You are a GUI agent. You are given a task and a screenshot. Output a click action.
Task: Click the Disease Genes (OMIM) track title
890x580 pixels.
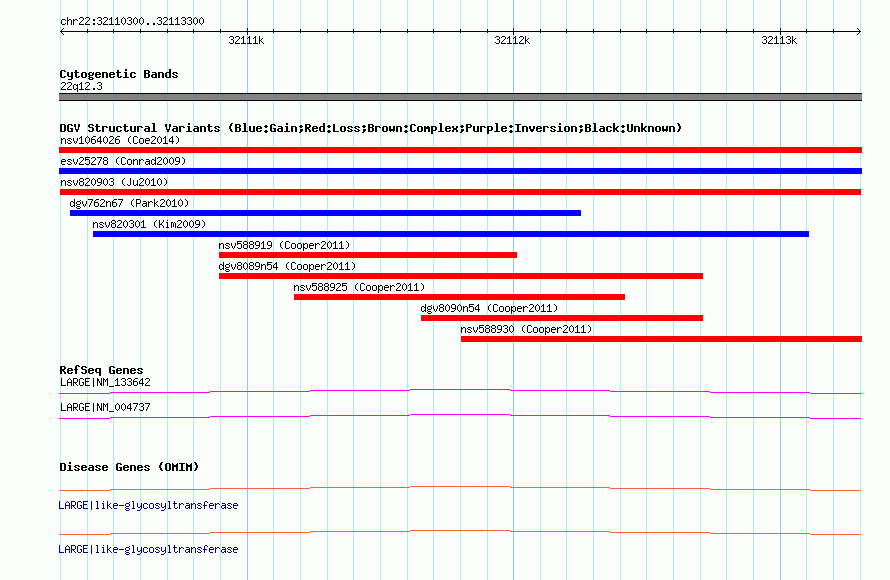click(129, 467)
